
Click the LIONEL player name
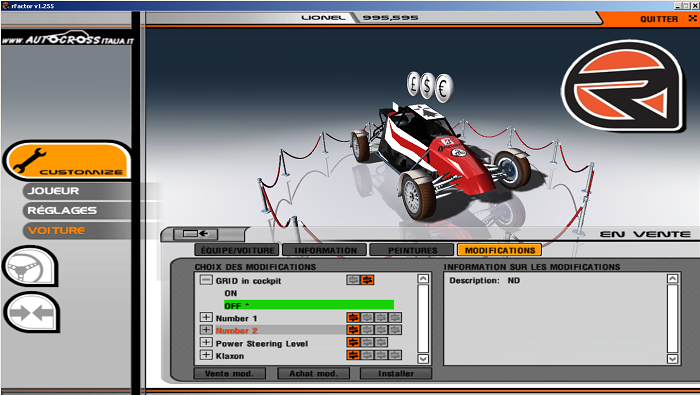[323, 17]
